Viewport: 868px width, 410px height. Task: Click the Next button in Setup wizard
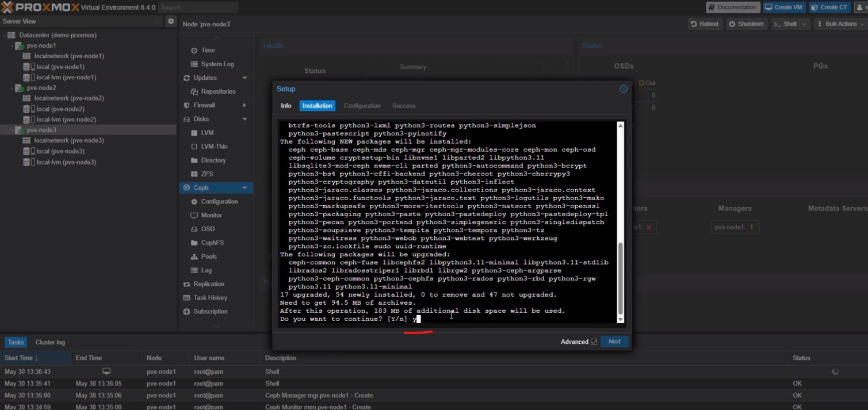614,341
